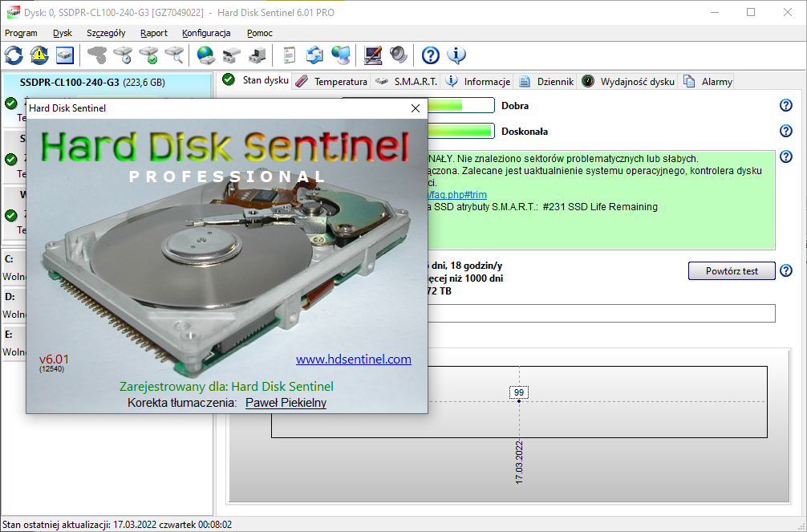The height and width of the screenshot is (532, 807).
Task: Switch to the Informacje tab
Action: [477, 81]
